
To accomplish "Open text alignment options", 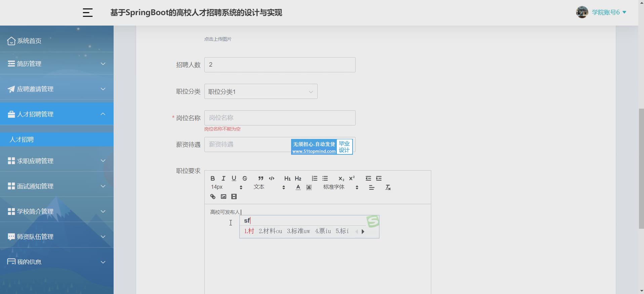I will point(371,187).
